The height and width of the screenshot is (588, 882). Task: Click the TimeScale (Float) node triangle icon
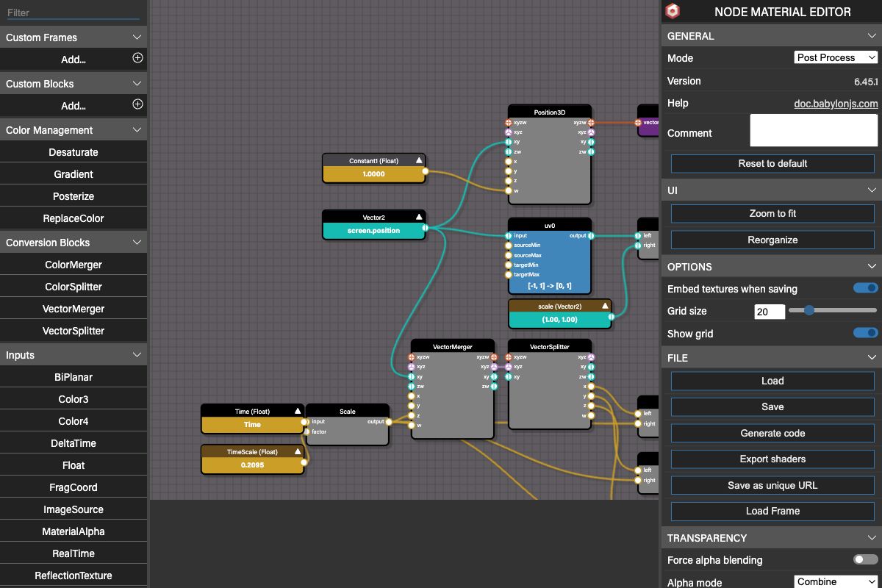pos(298,452)
